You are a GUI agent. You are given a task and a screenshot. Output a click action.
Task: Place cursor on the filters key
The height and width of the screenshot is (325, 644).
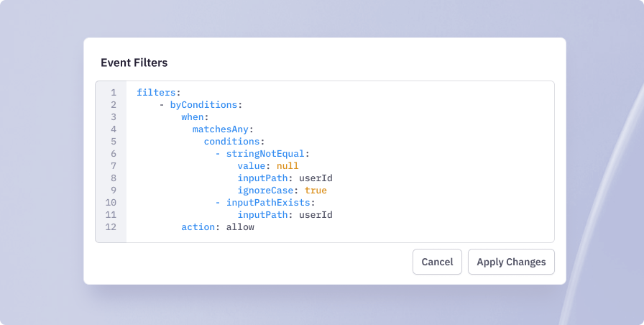[x=156, y=93]
